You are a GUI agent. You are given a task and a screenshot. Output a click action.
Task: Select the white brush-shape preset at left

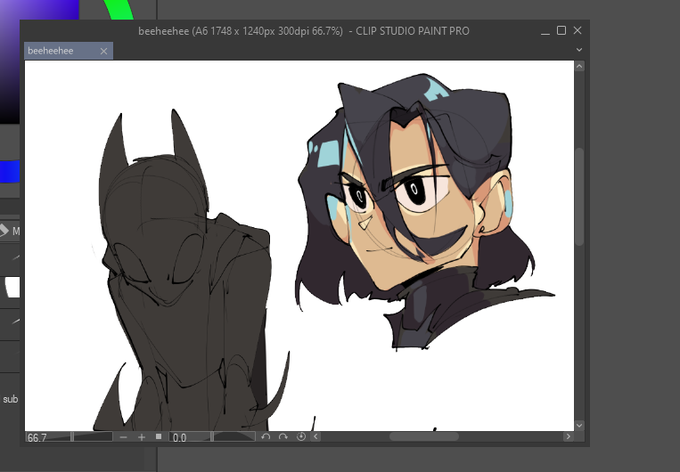(12, 287)
